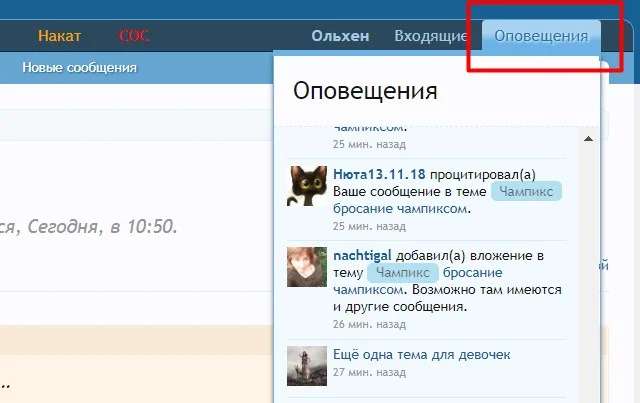Open the Нюта13.11.18 username link
Image resolution: width=640 pixels, height=403 pixels.
(x=379, y=174)
